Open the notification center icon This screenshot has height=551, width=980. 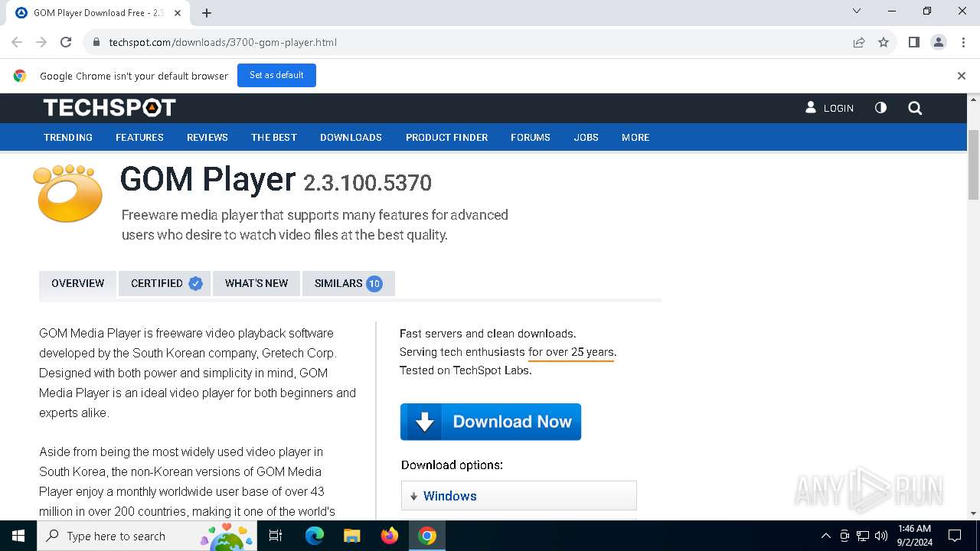(x=955, y=536)
